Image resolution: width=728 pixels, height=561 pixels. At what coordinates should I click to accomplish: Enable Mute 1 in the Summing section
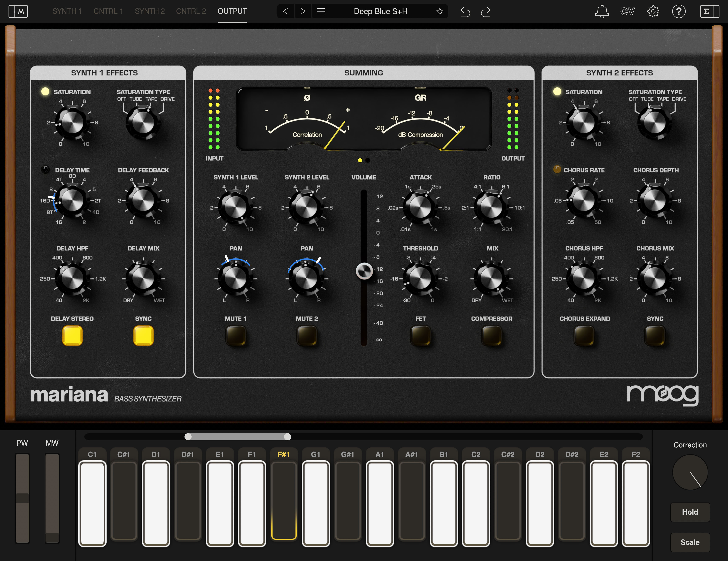(x=236, y=336)
